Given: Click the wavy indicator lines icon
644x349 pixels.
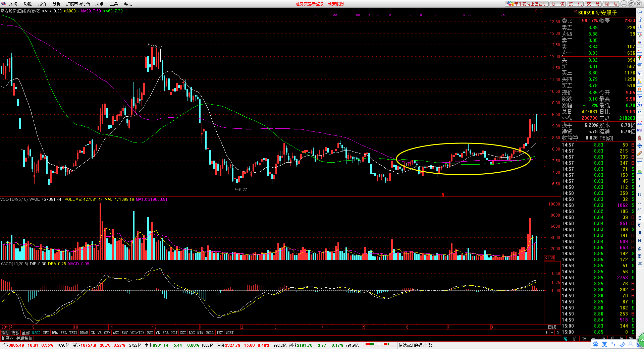Looking at the screenshot, I should (x=640, y=122).
